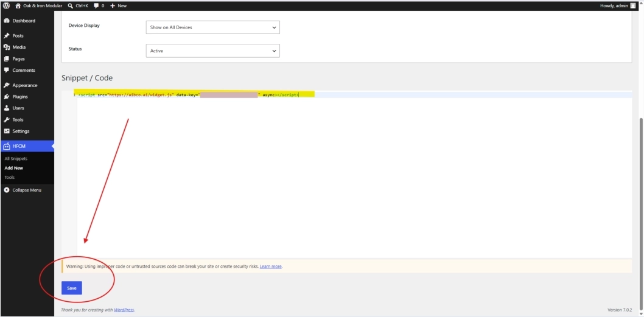Click the Users person icon
This screenshot has width=644, height=317.
pos(7,108)
